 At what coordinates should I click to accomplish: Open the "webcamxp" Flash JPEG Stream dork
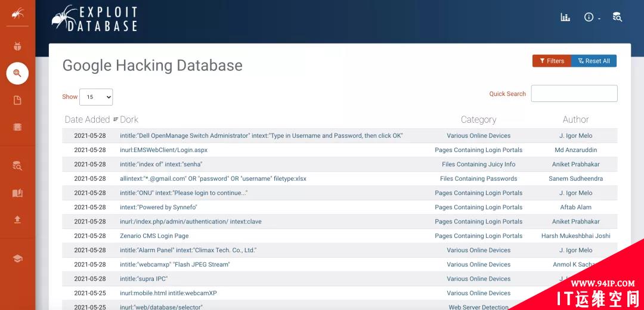175,265
